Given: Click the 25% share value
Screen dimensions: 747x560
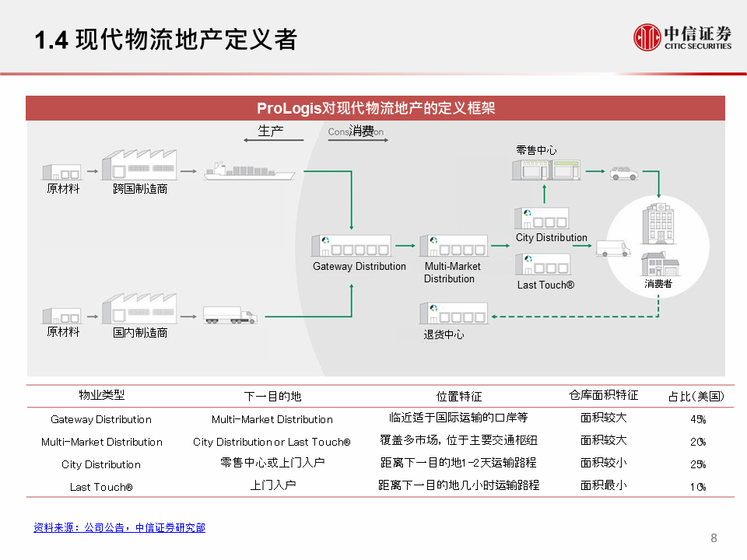Looking at the screenshot, I should tap(698, 464).
